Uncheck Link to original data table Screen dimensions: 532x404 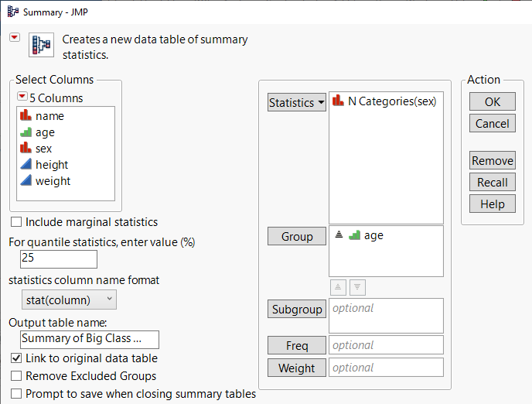pos(17,358)
